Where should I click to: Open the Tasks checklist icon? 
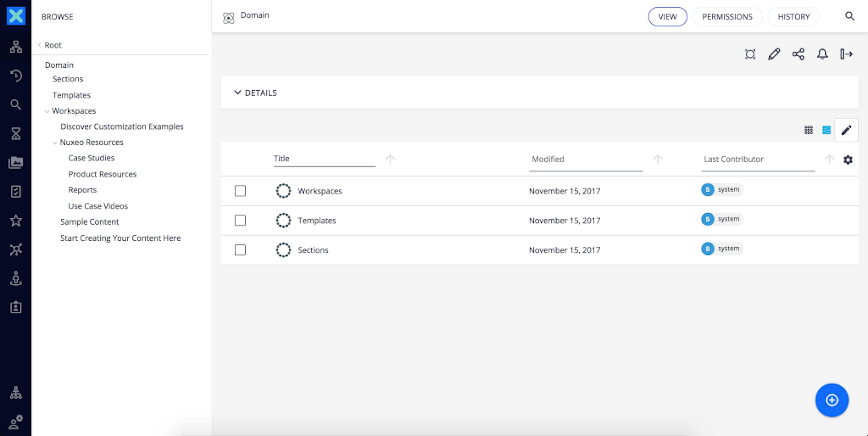[16, 192]
